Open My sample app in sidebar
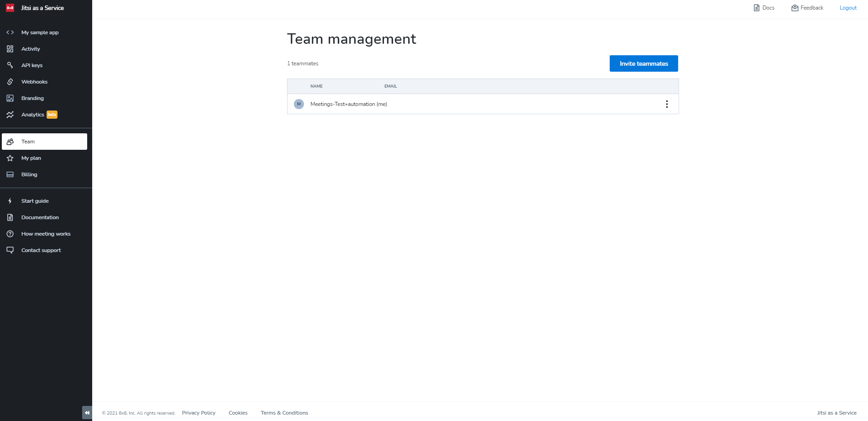This screenshot has width=868, height=421. (40, 32)
